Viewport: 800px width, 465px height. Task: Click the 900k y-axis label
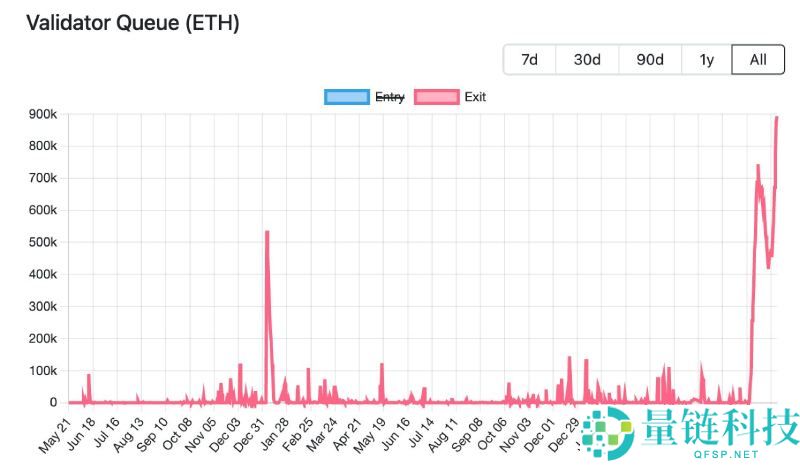[43, 114]
